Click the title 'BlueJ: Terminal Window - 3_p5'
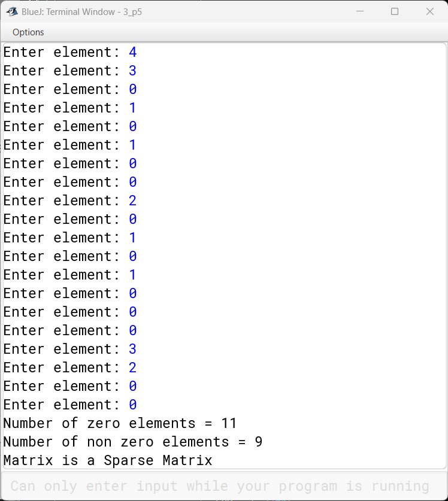Screen dimensions: 448x501 tap(84, 11)
